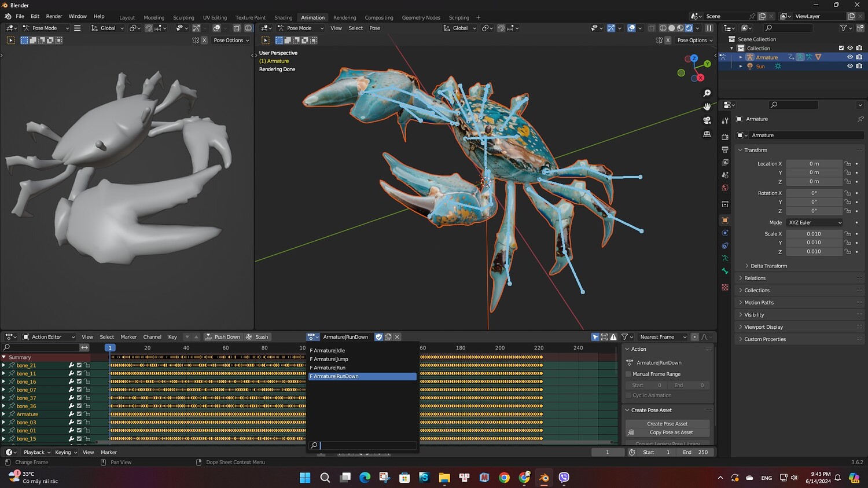This screenshot has height=488, width=868.
Task: Click the zoom magnifier viewport gizmo
Action: tap(707, 93)
